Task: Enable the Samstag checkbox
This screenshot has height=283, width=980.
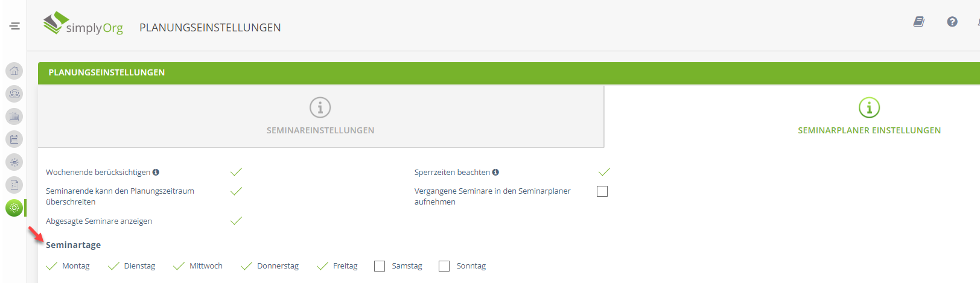Action: tap(380, 266)
